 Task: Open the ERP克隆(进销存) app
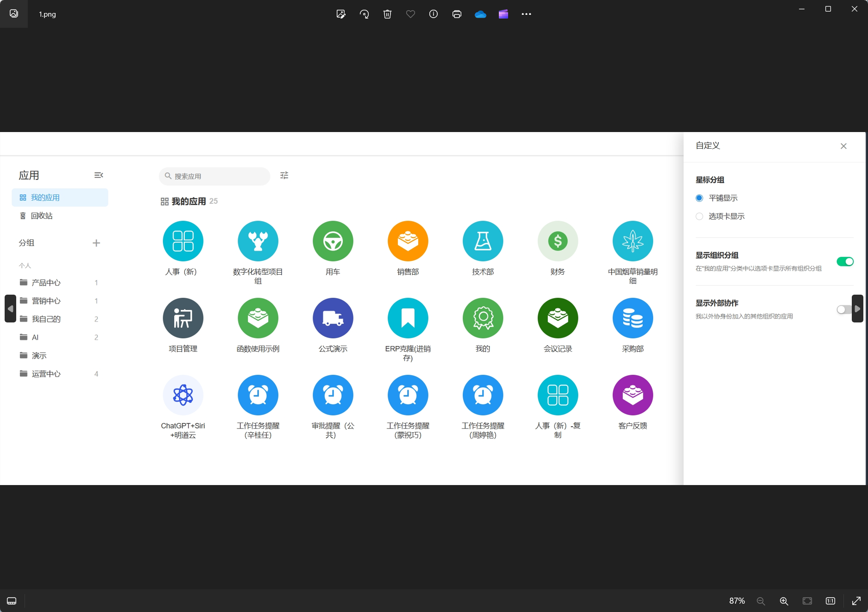(x=408, y=318)
